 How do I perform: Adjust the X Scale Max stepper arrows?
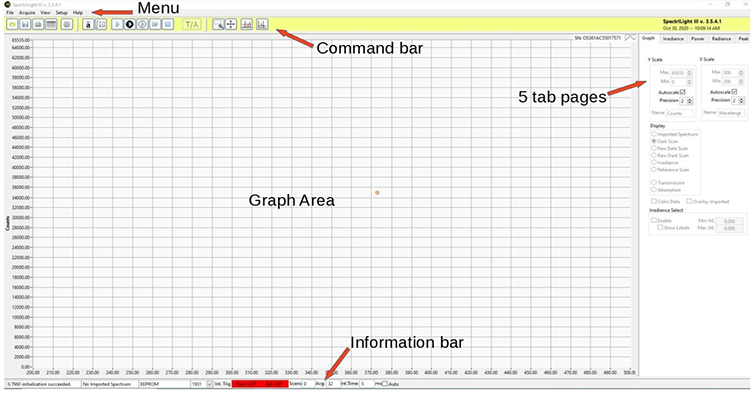pyautogui.click(x=741, y=73)
